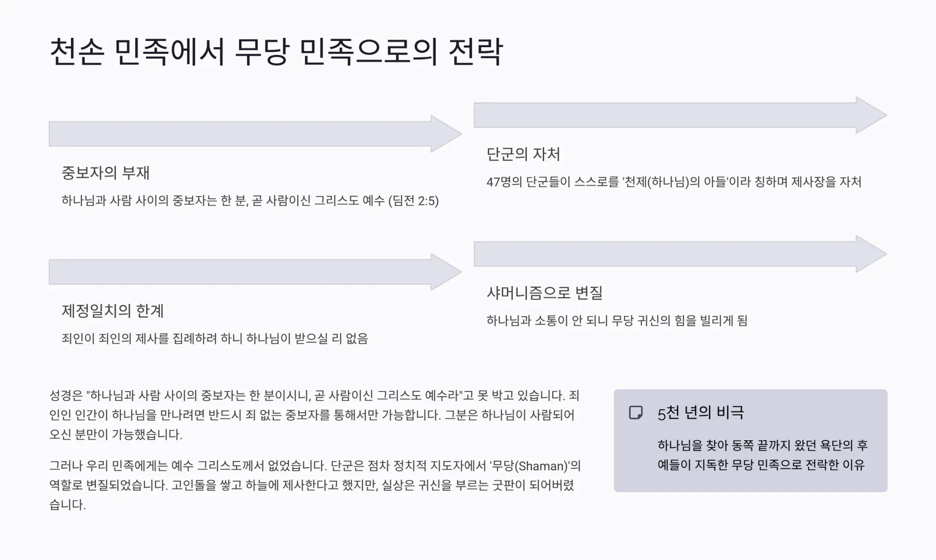Click the description starting with 47명의 단군들이

point(674,182)
